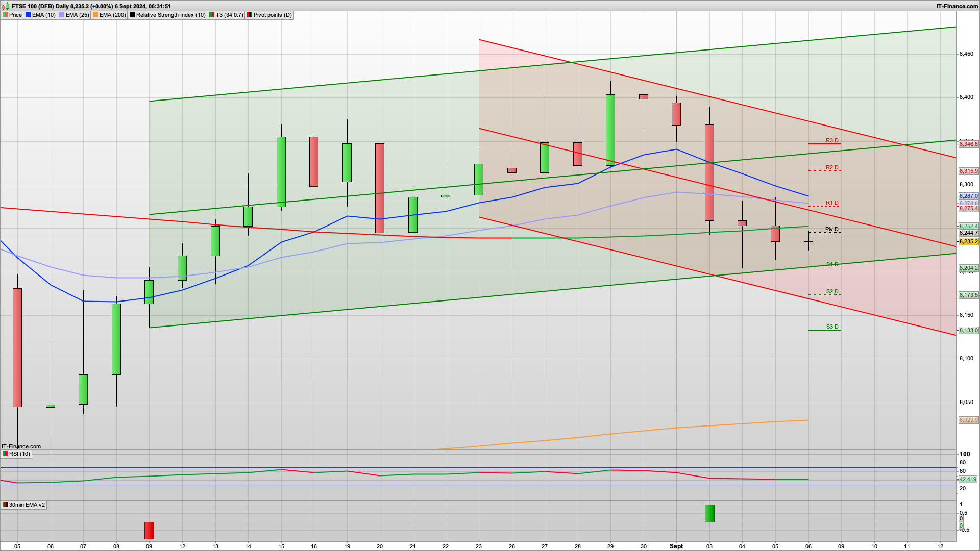The height and width of the screenshot is (551, 980).
Task: Click the lavender EMA (25) color swatch
Action: (x=62, y=15)
